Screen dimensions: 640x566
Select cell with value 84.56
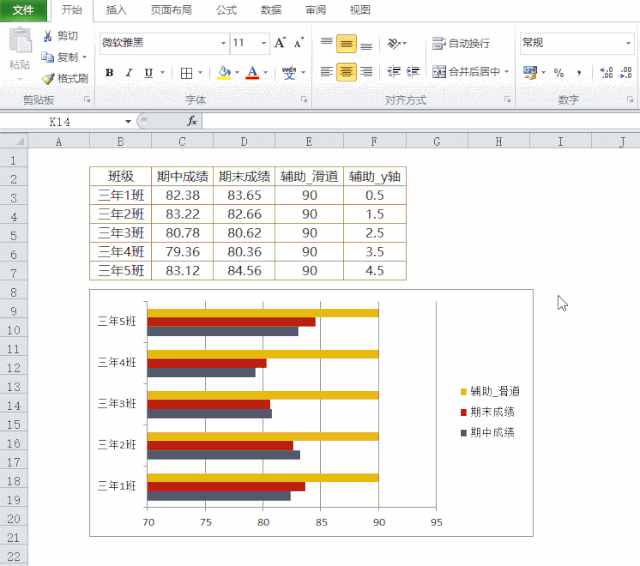point(244,271)
